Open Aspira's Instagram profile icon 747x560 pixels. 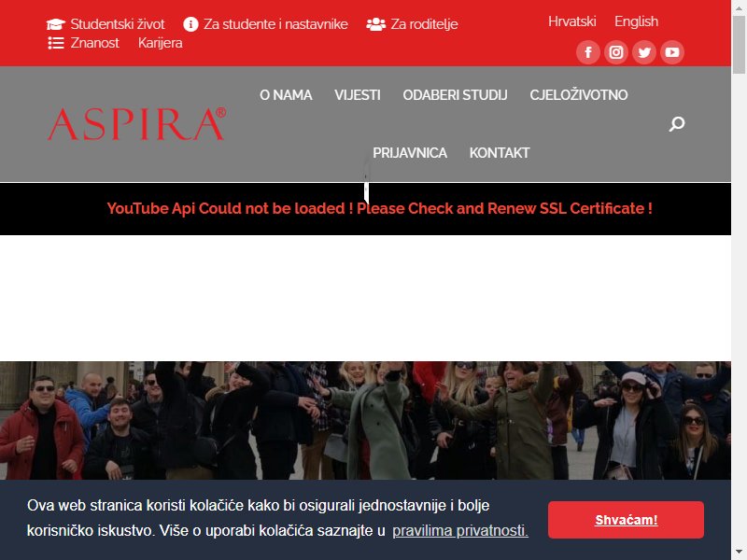pos(616,52)
